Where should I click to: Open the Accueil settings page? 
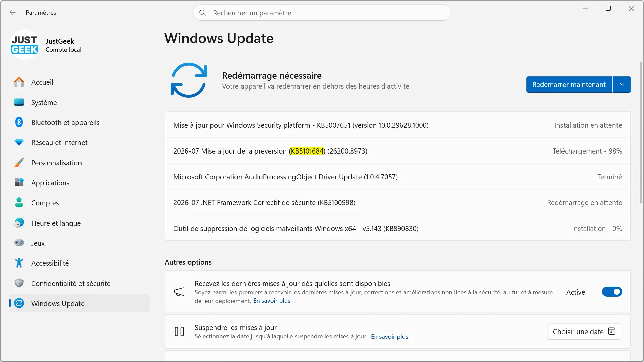[x=79, y=82]
